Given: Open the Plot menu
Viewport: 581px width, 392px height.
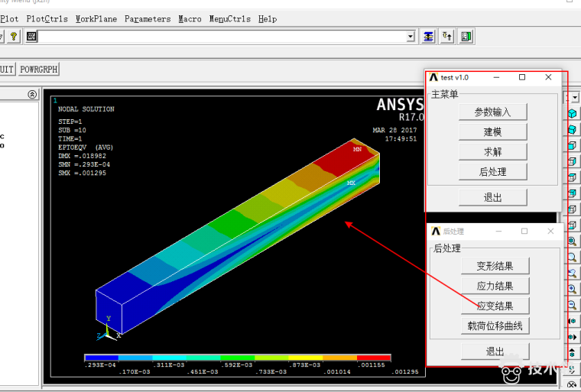Looking at the screenshot, I should click(9, 19).
